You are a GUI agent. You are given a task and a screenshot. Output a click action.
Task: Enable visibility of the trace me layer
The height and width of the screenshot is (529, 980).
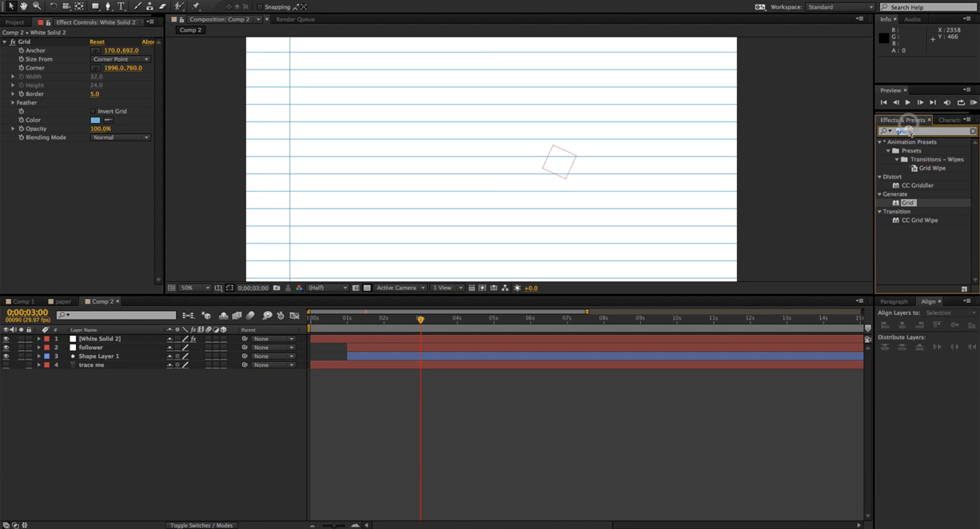pyautogui.click(x=6, y=364)
